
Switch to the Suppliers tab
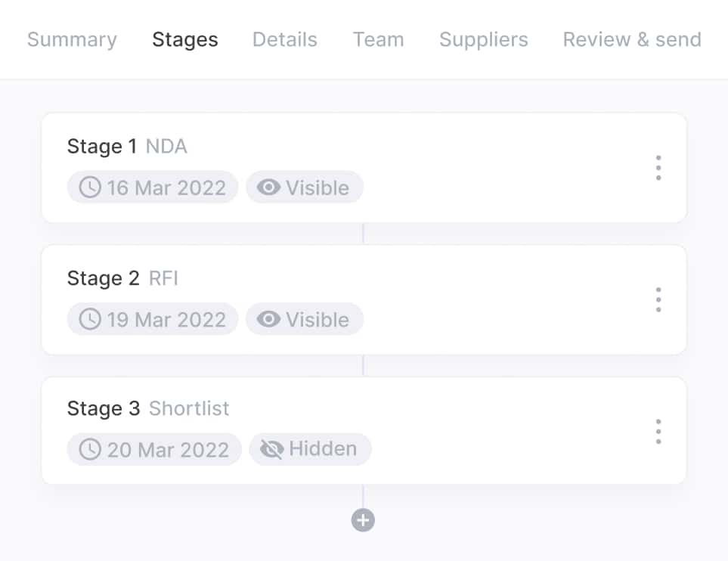(x=483, y=39)
